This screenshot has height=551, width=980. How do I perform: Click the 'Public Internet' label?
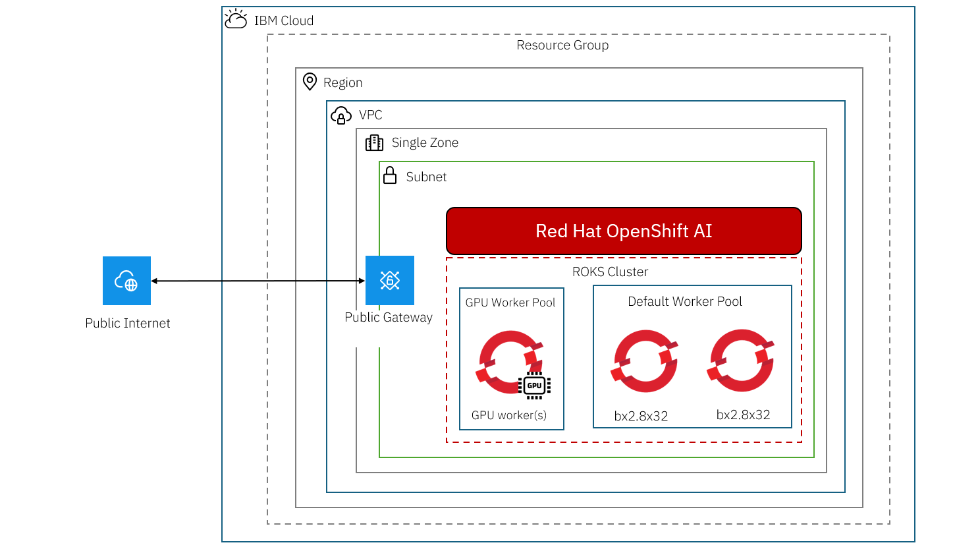(x=128, y=323)
